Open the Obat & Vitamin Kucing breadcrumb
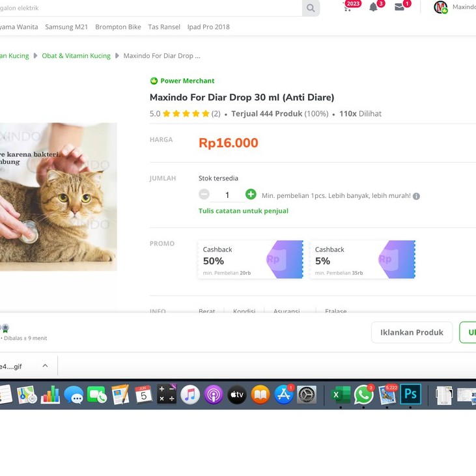The width and height of the screenshot is (476, 476). pyautogui.click(x=76, y=56)
